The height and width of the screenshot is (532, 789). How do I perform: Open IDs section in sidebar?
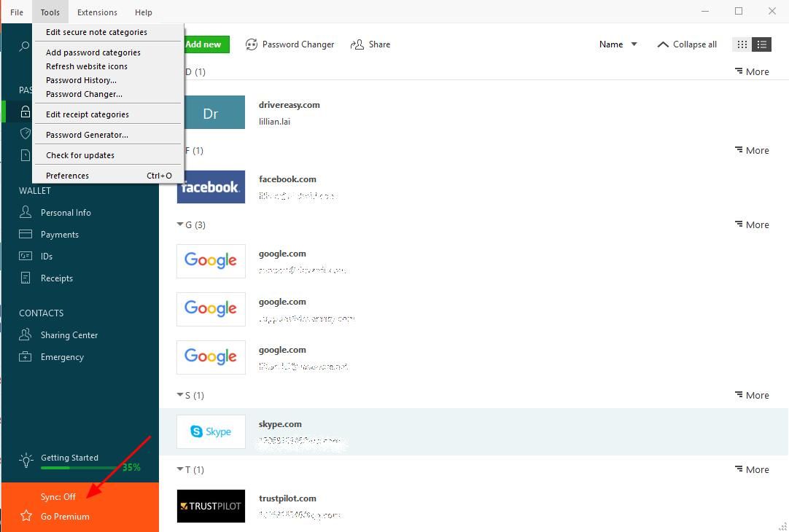[x=46, y=257]
